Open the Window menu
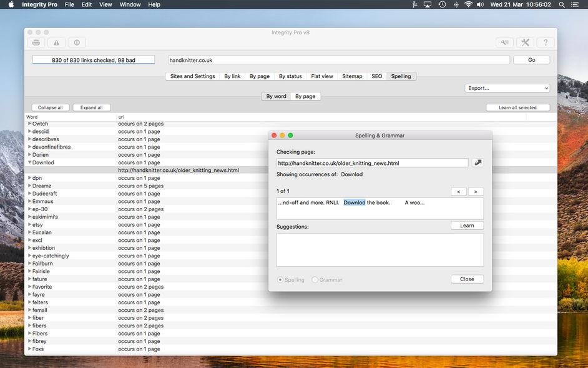This screenshot has height=368, width=588. [130, 4]
